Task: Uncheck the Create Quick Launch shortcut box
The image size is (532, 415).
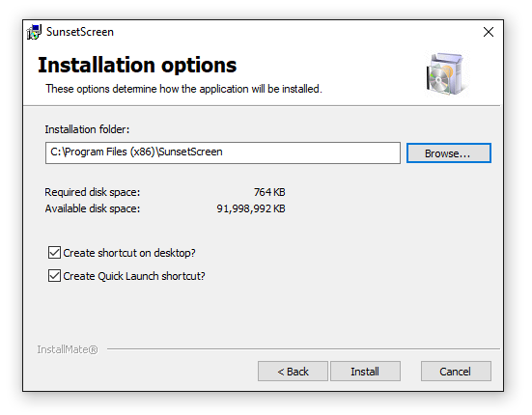Action: coord(54,276)
